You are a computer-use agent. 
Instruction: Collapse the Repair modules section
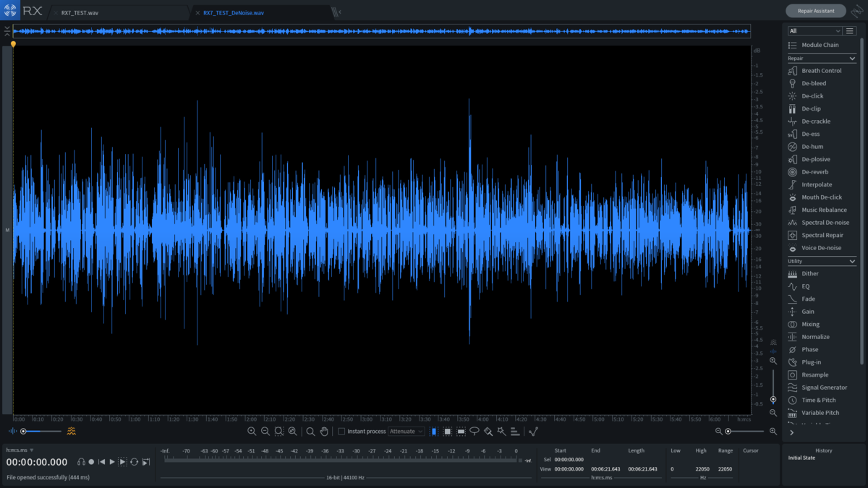point(852,59)
